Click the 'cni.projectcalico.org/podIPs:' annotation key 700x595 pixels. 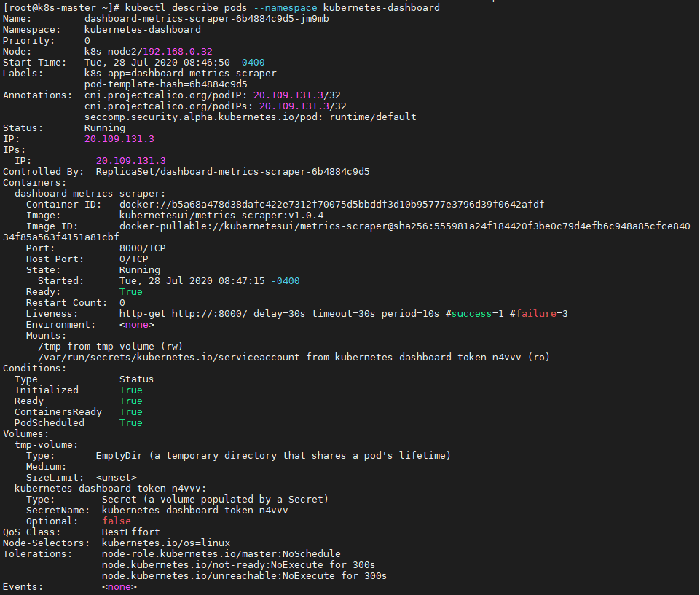click(x=169, y=106)
